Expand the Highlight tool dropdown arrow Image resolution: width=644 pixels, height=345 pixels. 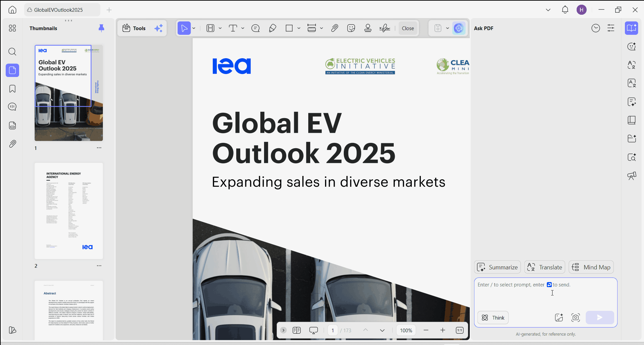220,28
